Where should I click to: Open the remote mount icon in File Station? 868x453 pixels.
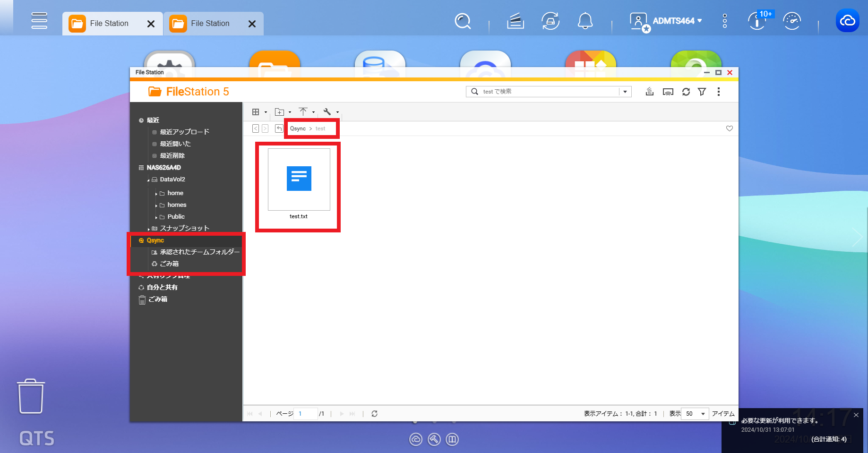click(668, 92)
